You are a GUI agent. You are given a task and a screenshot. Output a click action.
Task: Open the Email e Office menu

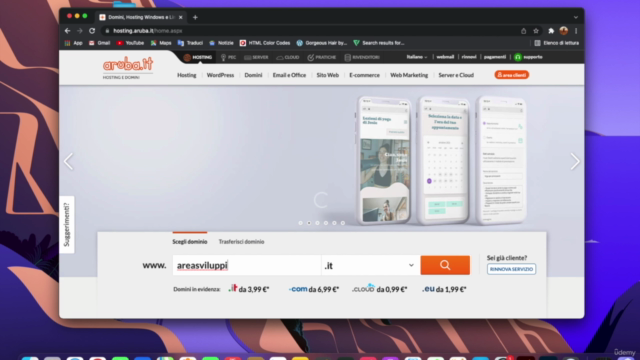[289, 75]
